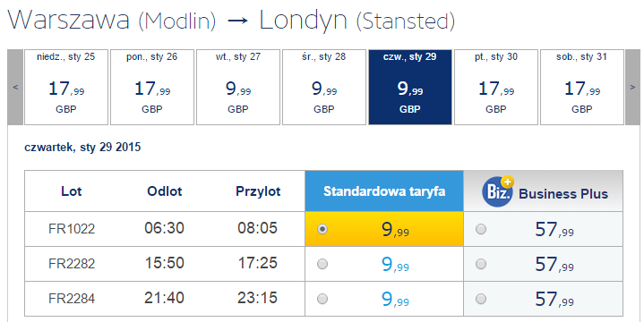Viewport: 644px width, 322px height.
Task: Click the previous dates left arrow
Action: point(15,88)
